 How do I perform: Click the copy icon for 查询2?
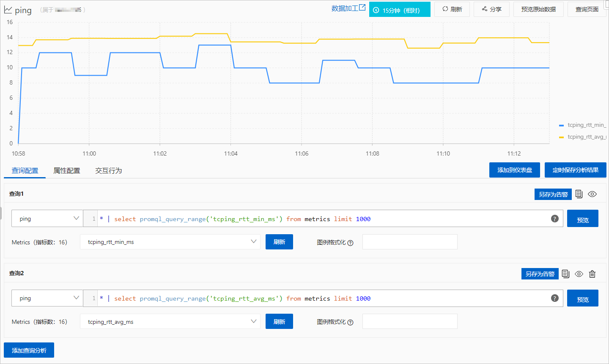566,274
